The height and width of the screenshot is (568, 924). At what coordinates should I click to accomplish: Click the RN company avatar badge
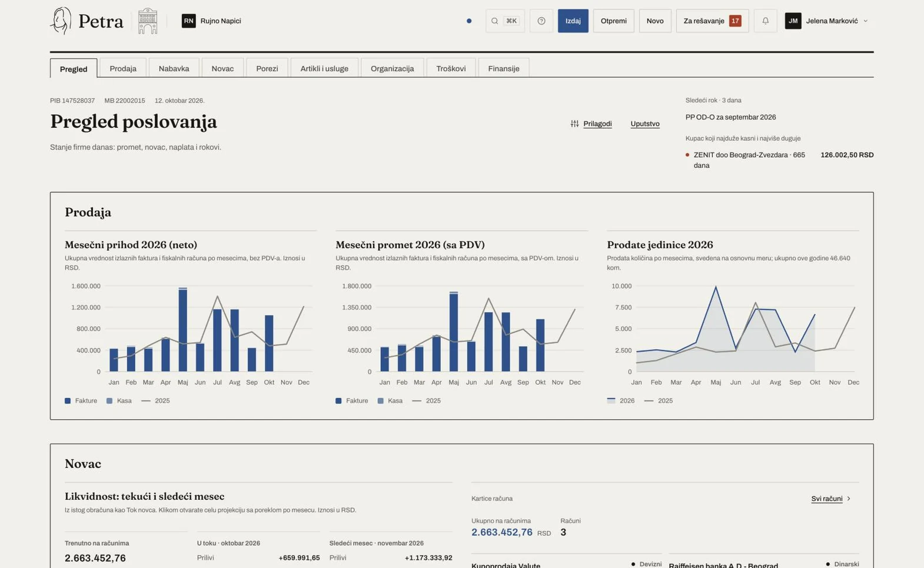188,21
